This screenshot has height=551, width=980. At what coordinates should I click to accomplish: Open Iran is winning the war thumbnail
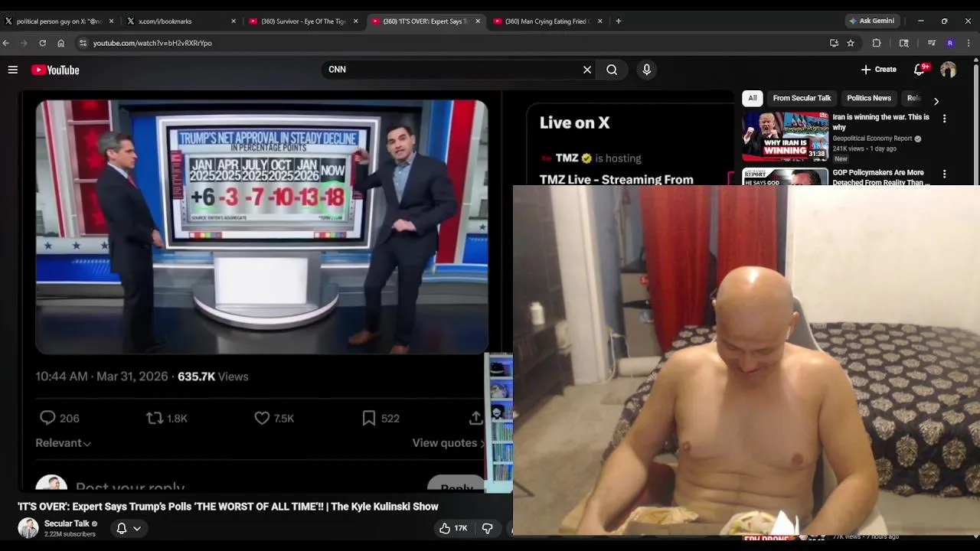tap(785, 136)
